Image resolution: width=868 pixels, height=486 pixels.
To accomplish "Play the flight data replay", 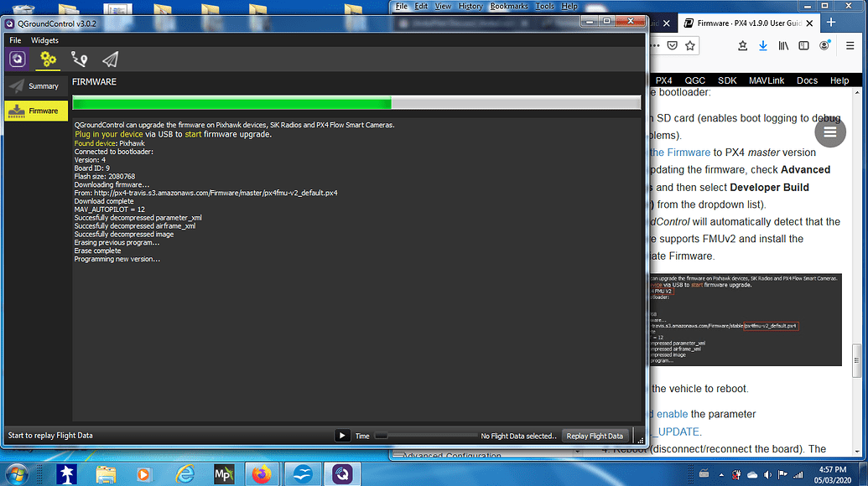I will click(342, 436).
